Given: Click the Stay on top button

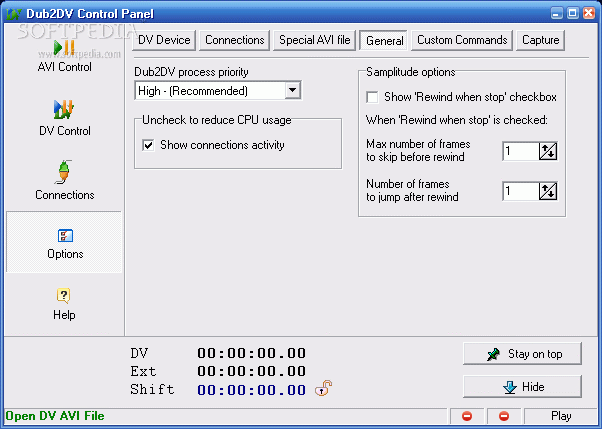Looking at the screenshot, I should (522, 354).
